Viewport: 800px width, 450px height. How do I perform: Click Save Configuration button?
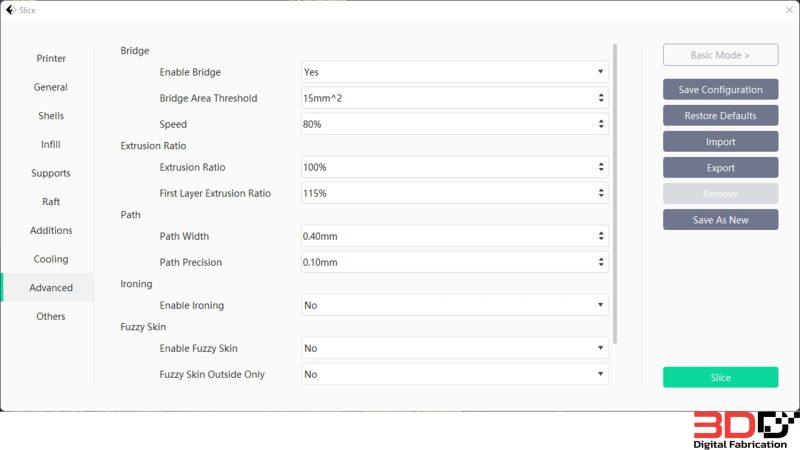tap(720, 89)
